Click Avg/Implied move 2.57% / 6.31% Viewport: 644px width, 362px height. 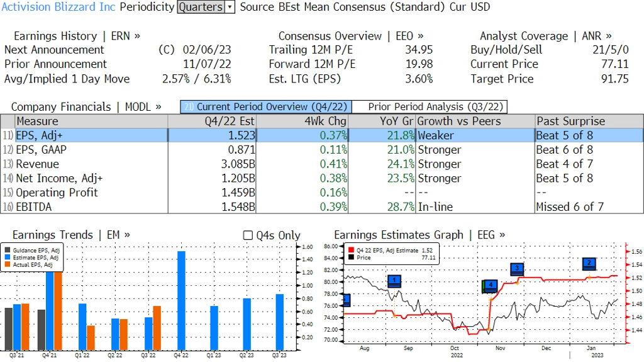(197, 79)
